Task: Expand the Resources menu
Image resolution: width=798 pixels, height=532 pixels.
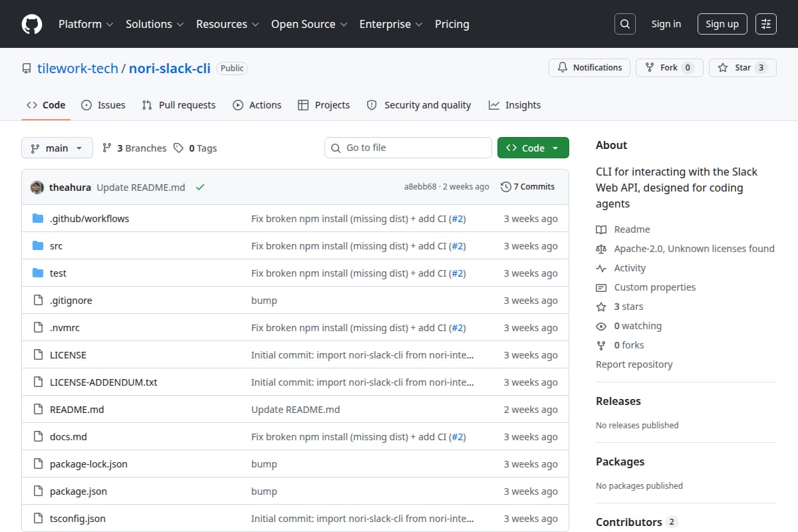Action: (227, 24)
